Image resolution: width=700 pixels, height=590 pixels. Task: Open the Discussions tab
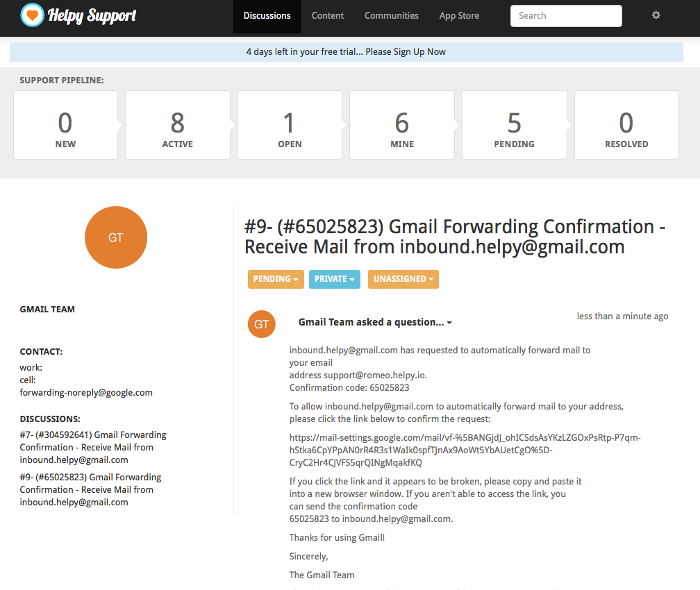point(267,16)
